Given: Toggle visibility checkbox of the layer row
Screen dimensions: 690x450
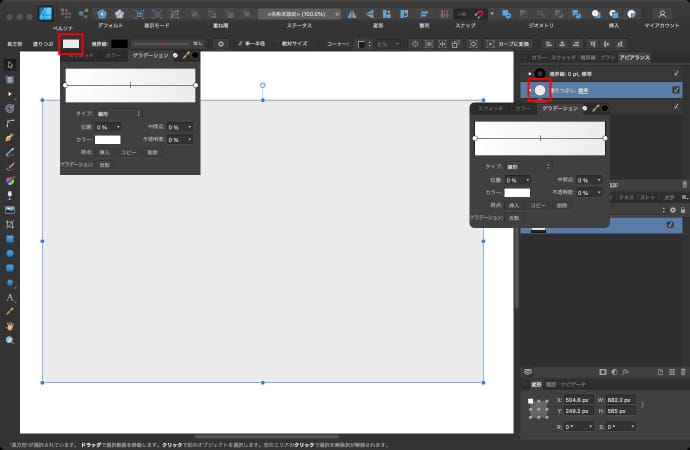Looking at the screenshot, I should click(x=671, y=226).
